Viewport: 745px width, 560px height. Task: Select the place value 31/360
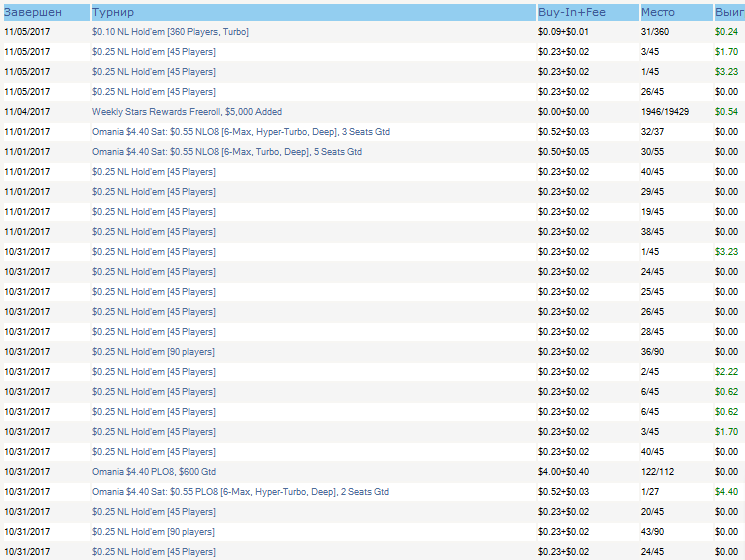click(655, 32)
